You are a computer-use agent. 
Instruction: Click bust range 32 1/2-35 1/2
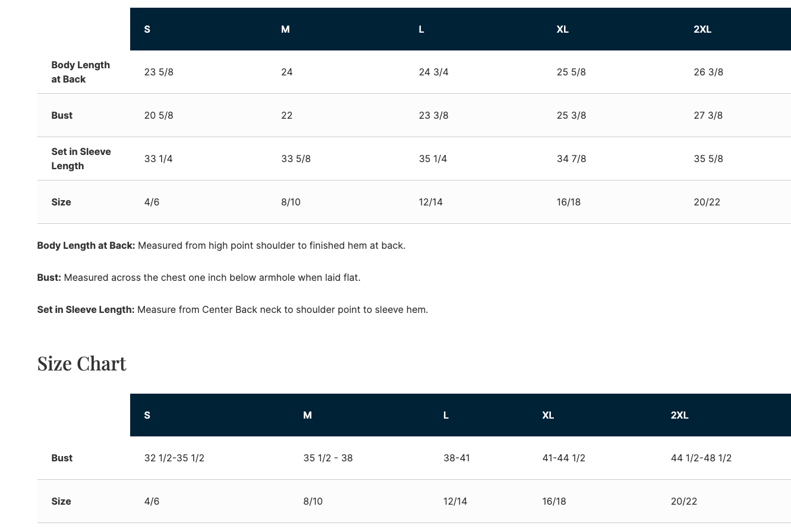coord(174,458)
